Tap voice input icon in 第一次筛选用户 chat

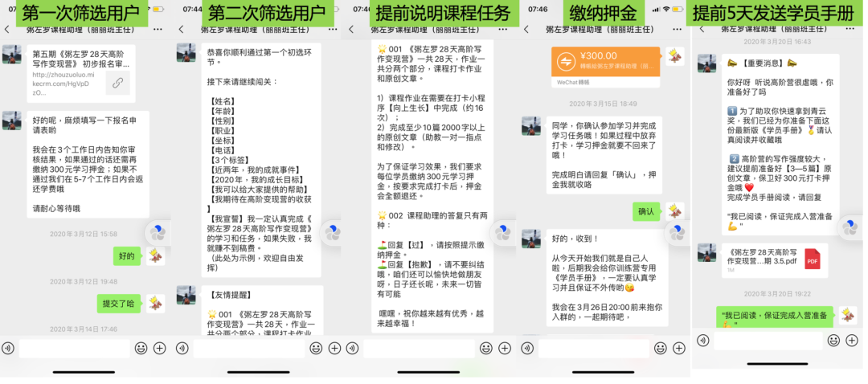coord(8,348)
